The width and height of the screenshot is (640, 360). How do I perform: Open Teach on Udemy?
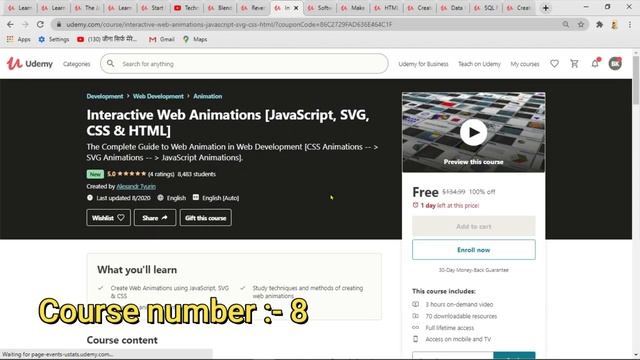pyautogui.click(x=479, y=64)
